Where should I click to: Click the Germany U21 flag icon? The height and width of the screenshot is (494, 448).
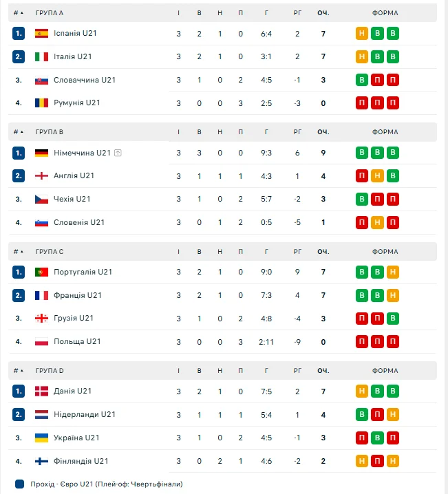point(41,153)
